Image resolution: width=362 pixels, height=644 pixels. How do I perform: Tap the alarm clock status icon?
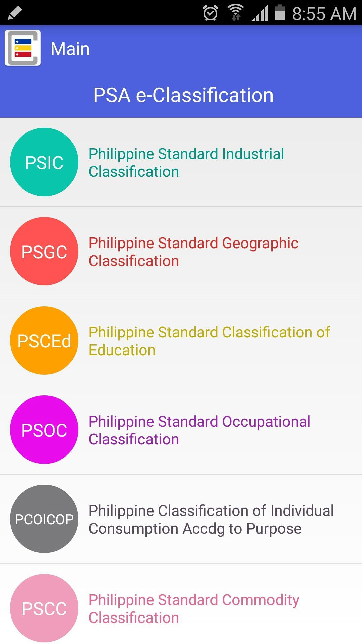[210, 13]
